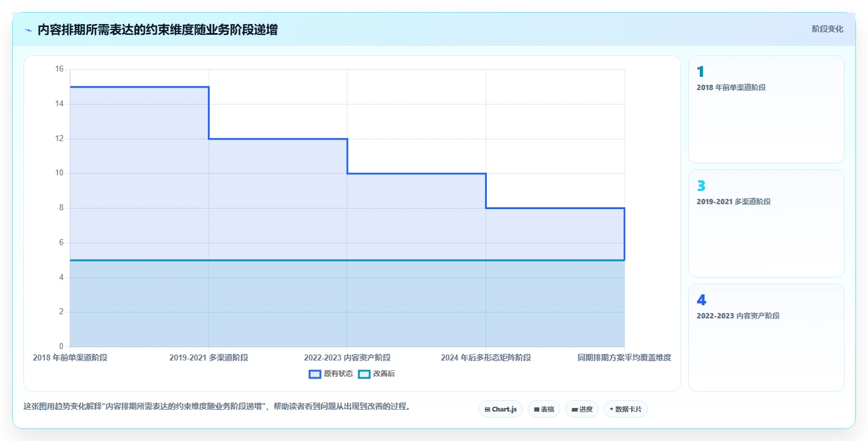Click x-axis label 2024 年后多形态矩阵阶段

486,357
